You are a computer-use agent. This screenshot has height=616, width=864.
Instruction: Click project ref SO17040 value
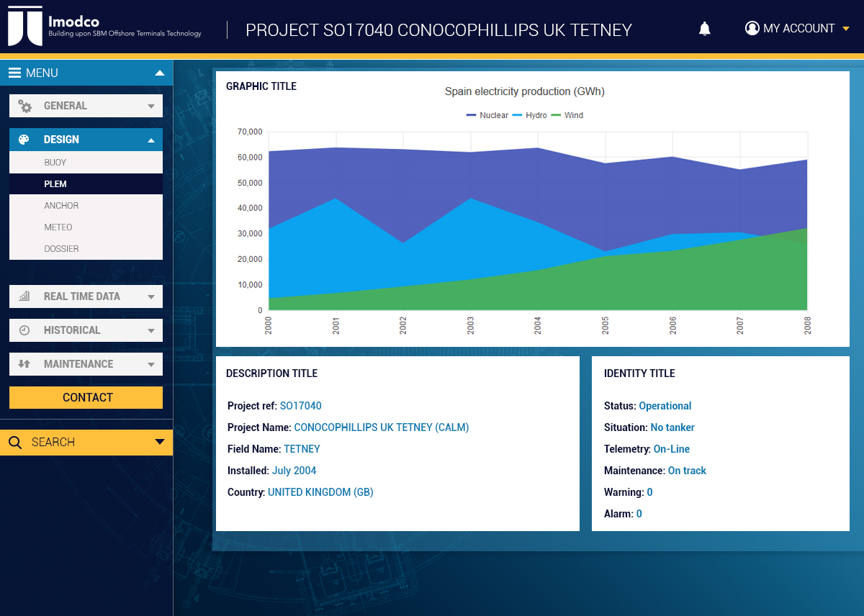coord(301,406)
